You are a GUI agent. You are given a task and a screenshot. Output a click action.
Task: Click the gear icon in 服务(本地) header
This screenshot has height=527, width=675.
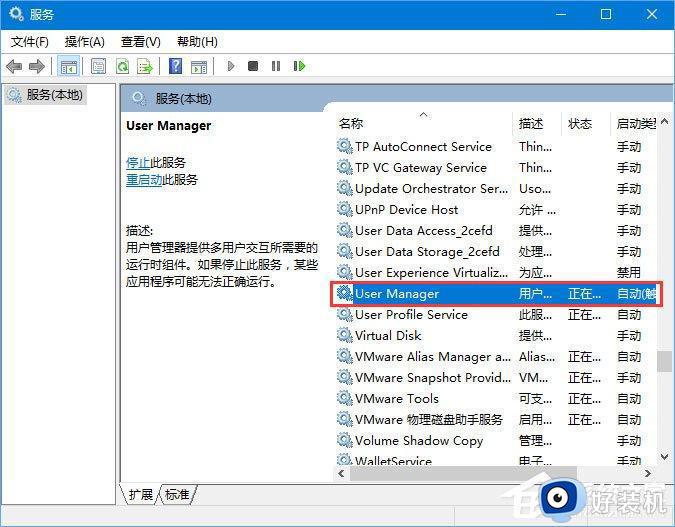tap(139, 99)
